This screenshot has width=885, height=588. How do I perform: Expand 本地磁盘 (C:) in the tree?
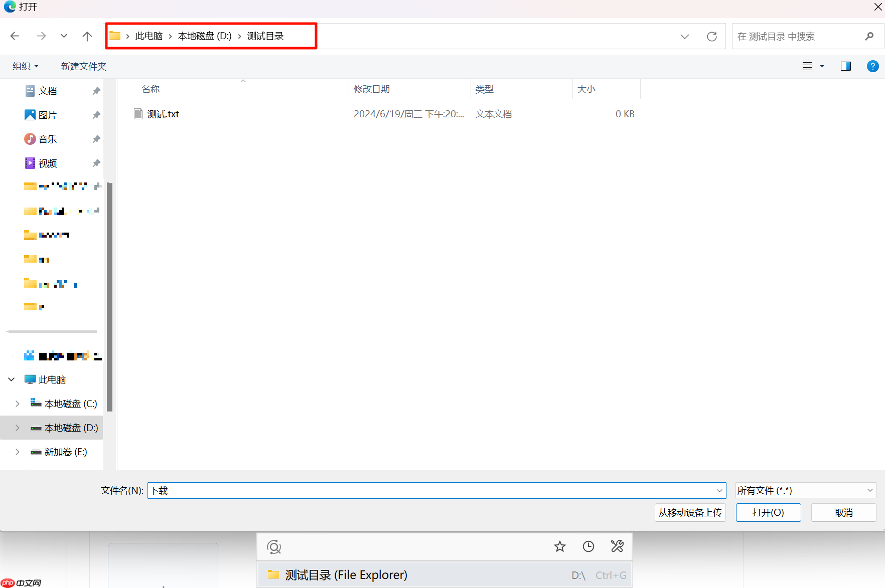point(18,403)
